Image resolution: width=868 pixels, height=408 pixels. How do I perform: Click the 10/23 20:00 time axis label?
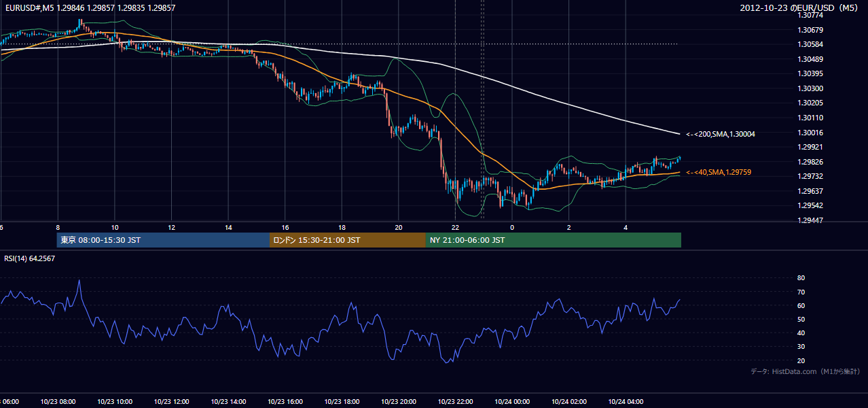pos(399,402)
